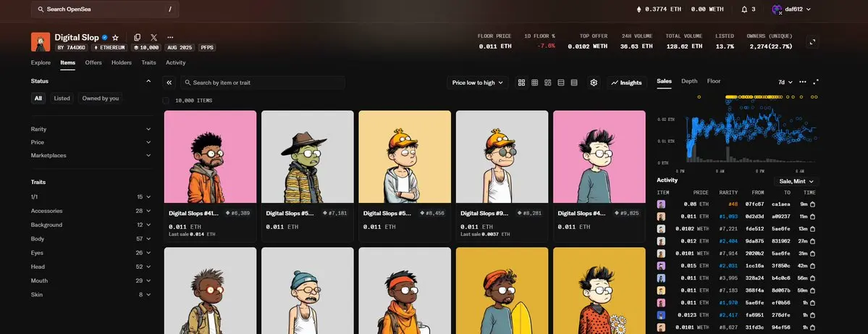The height and width of the screenshot is (334, 868).
Task: Switch to the Depth chart tab
Action: (689, 81)
